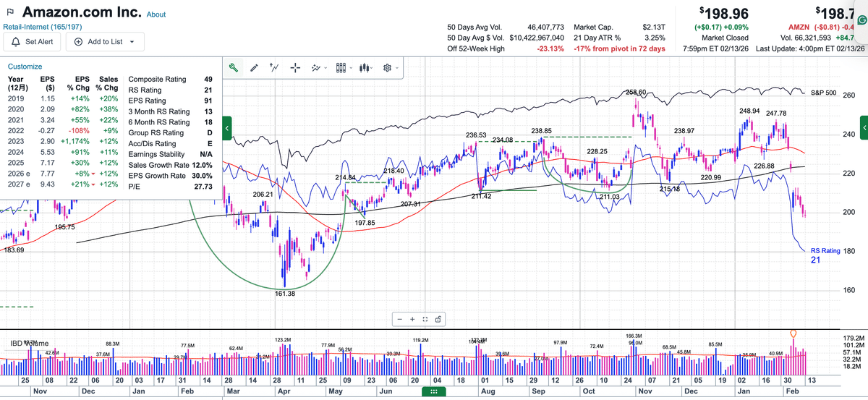Screen dimensions: 868x400
Task: Activate the pencil drawing tool
Action: click(x=254, y=67)
